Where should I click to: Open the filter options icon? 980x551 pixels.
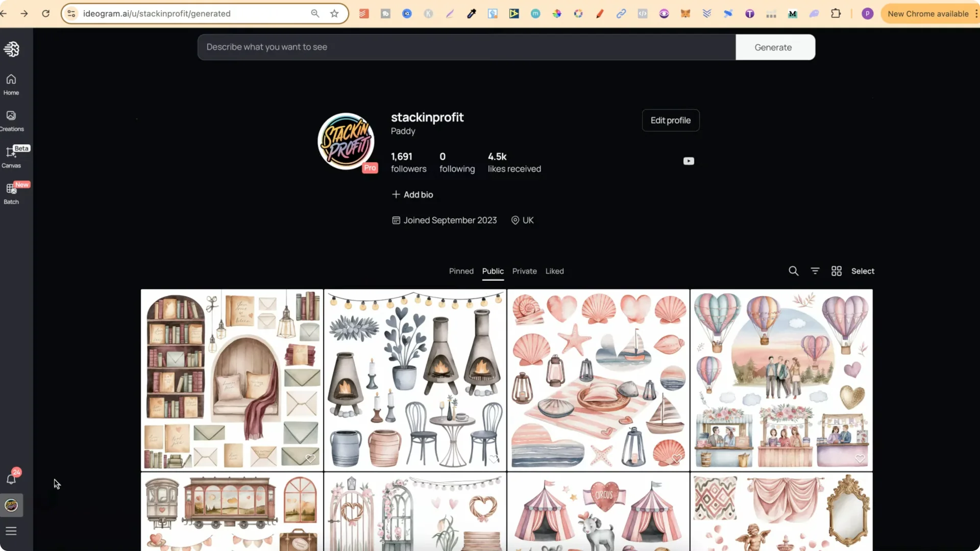(815, 271)
